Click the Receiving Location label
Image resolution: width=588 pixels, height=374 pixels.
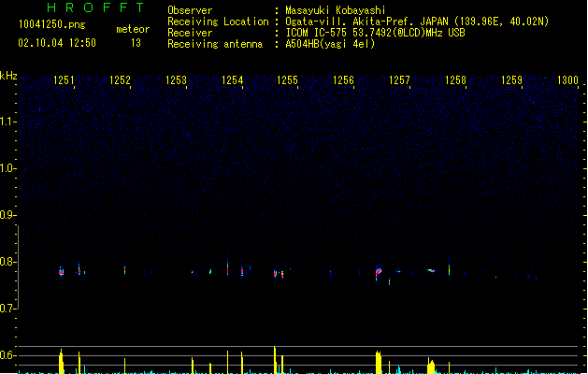click(x=218, y=22)
